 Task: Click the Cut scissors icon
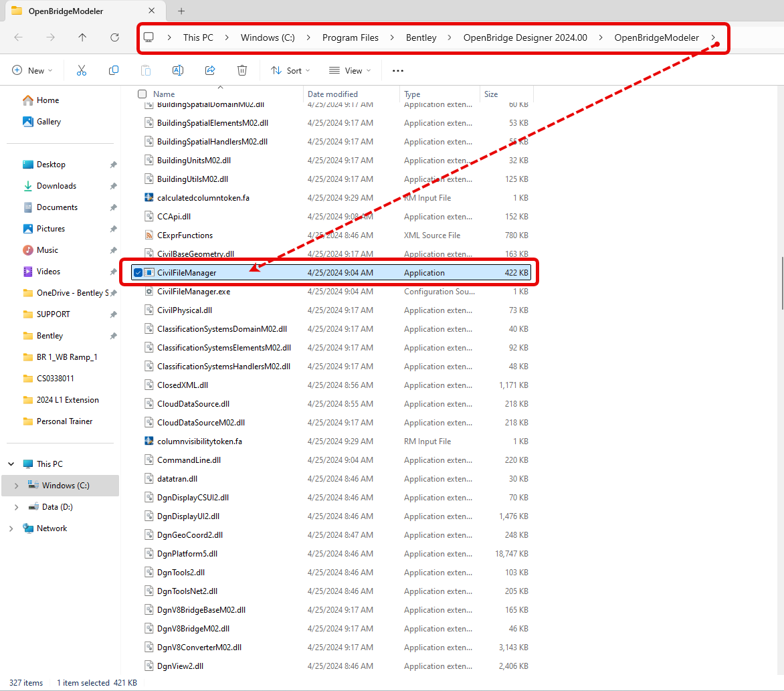click(82, 70)
